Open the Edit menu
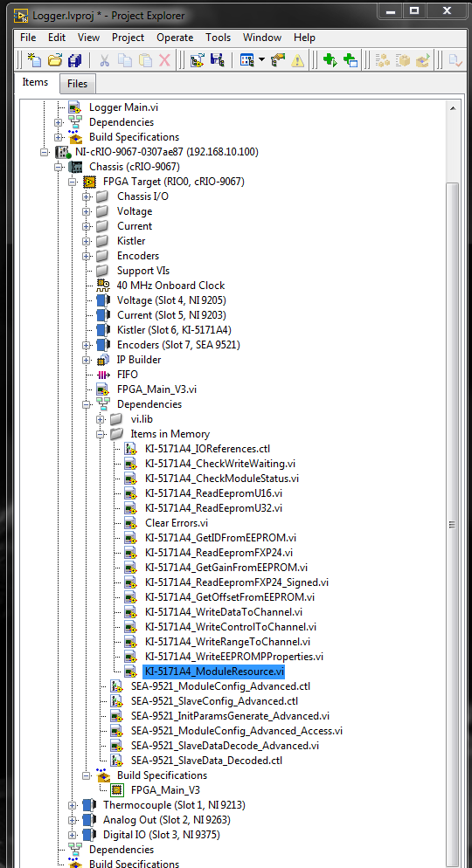This screenshot has height=868, width=472. coord(57,38)
